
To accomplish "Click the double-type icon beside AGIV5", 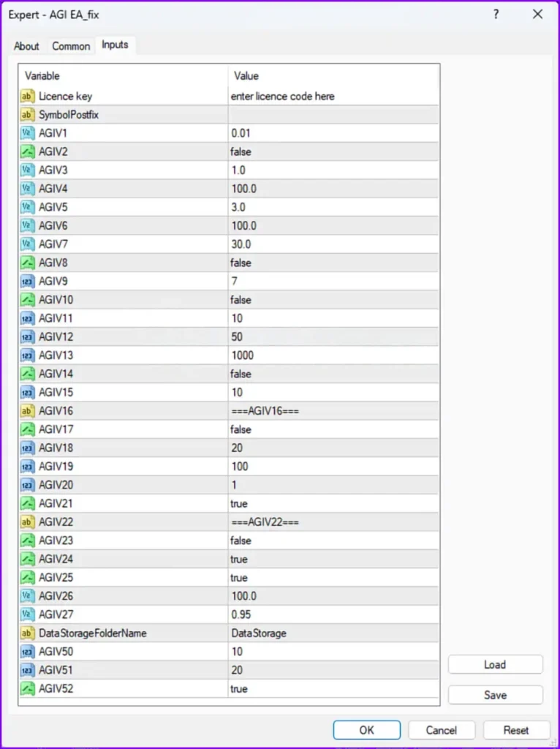I will click(28, 207).
